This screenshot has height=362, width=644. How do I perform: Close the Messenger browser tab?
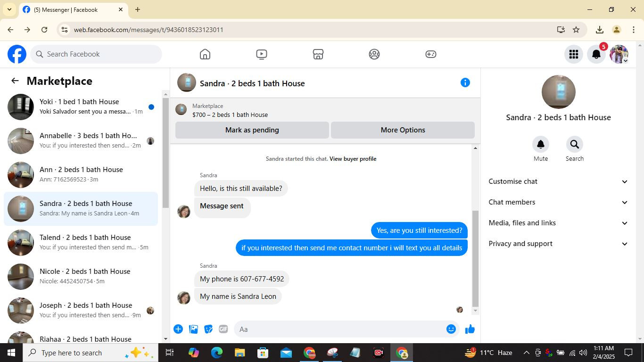(121, 9)
